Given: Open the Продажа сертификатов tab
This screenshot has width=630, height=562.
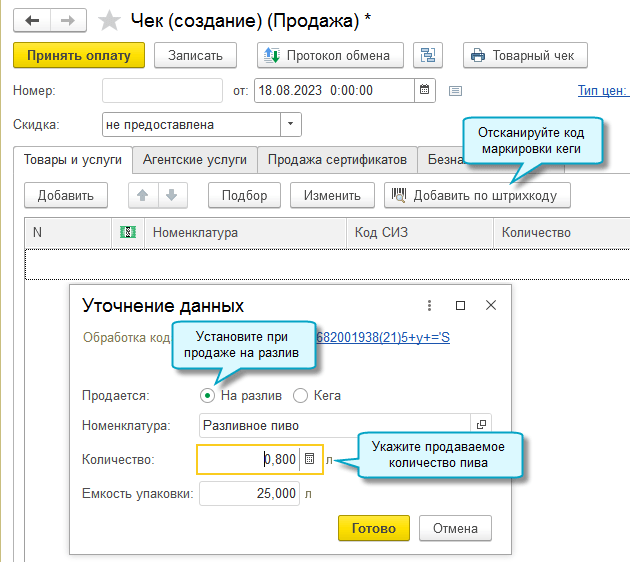Looking at the screenshot, I should (337, 159).
